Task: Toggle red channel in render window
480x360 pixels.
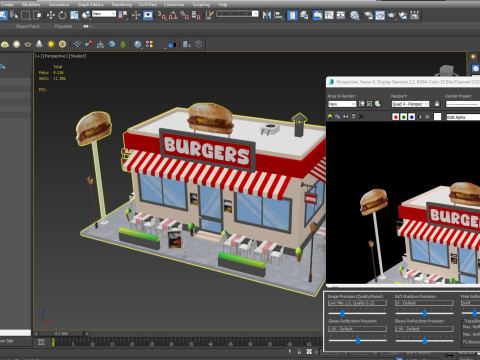Action: (396, 116)
